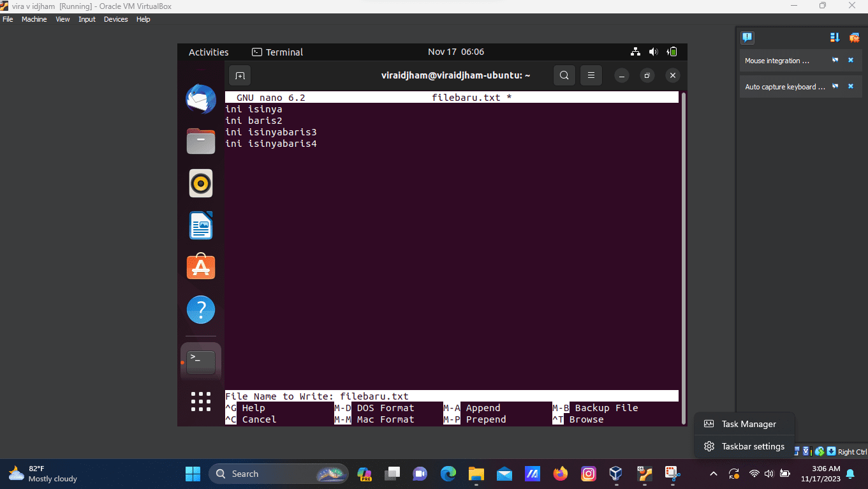Click the '^C Cancel' nano shortcut
This screenshot has height=489, width=868.
point(251,419)
